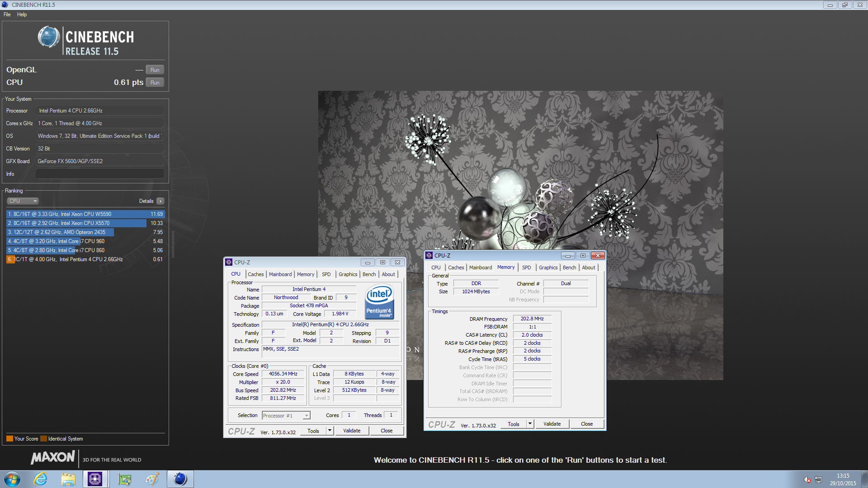
Task: Open the File menu in Cinebench
Action: 7,14
